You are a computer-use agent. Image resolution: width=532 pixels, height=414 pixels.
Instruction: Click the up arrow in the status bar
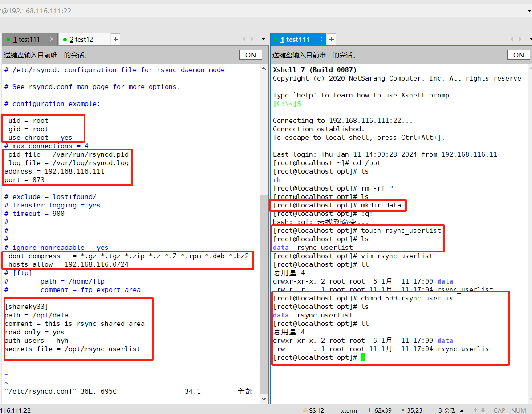tap(475, 410)
